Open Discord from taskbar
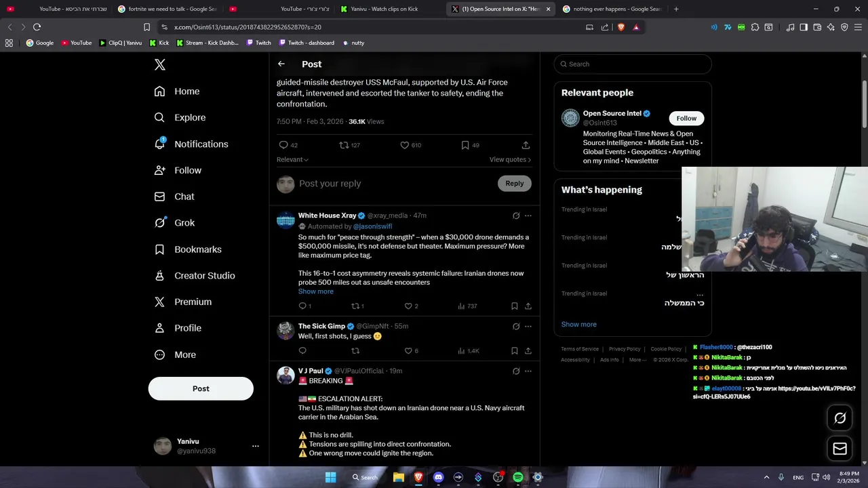Image resolution: width=868 pixels, height=488 pixels. 438,477
